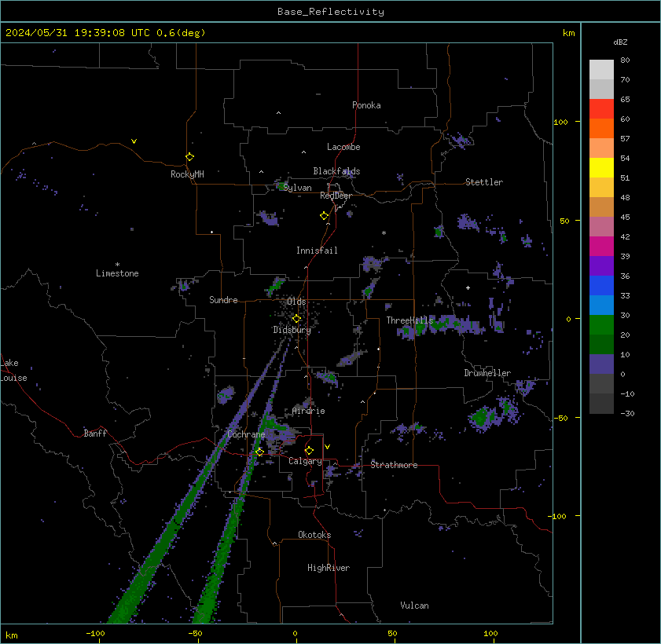Select the bright green 20-30 dBZ band
661x644 pixels.
tap(601, 324)
